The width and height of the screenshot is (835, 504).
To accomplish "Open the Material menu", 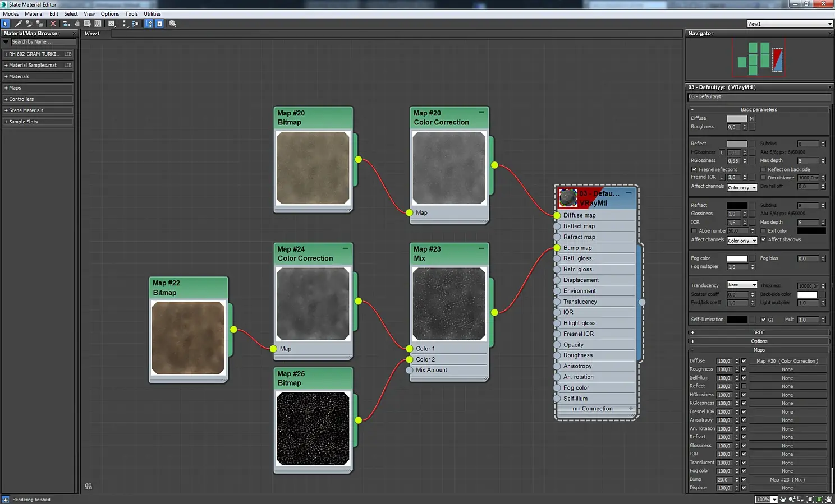I will click(34, 14).
